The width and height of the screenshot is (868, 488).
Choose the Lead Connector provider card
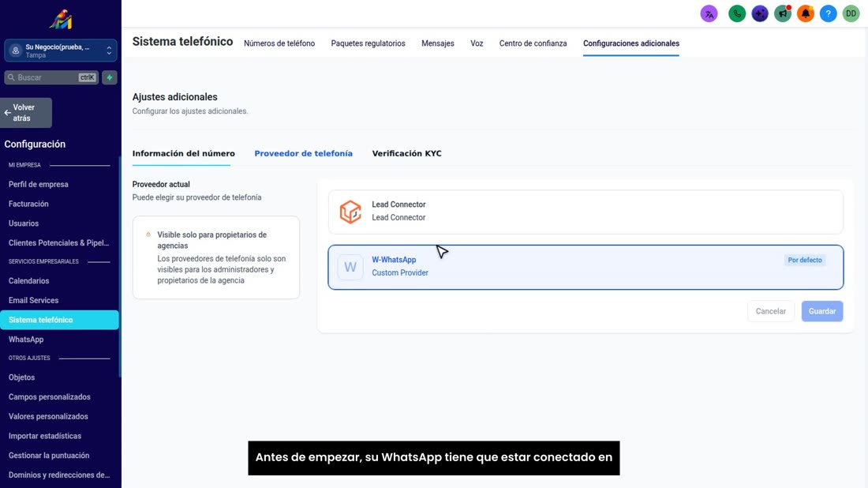(586, 212)
